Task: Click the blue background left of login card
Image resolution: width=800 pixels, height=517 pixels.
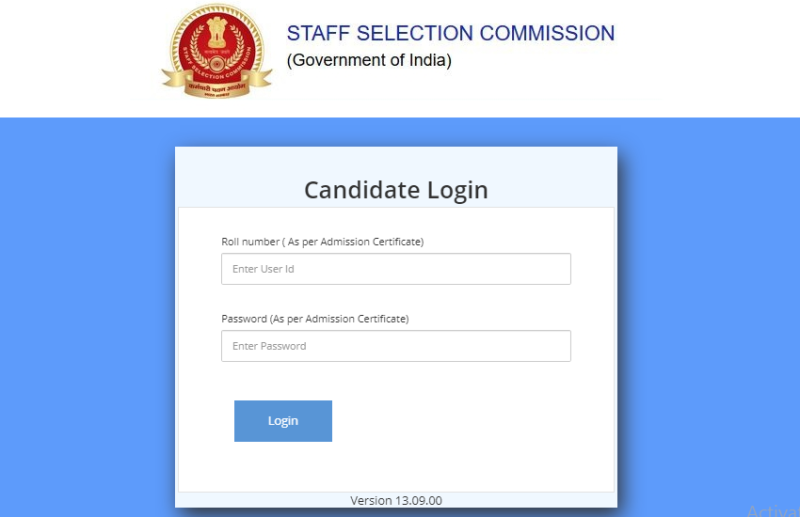Action: click(85, 320)
